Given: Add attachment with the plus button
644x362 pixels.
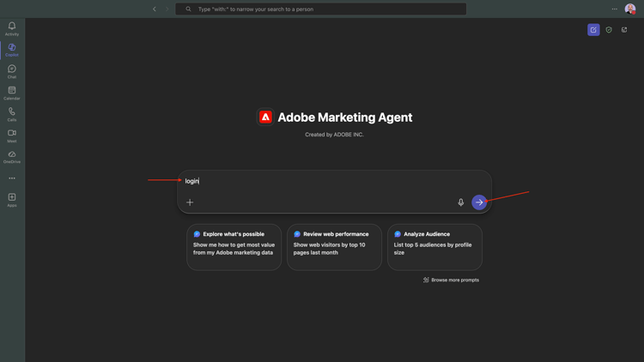Looking at the screenshot, I should click(x=190, y=202).
